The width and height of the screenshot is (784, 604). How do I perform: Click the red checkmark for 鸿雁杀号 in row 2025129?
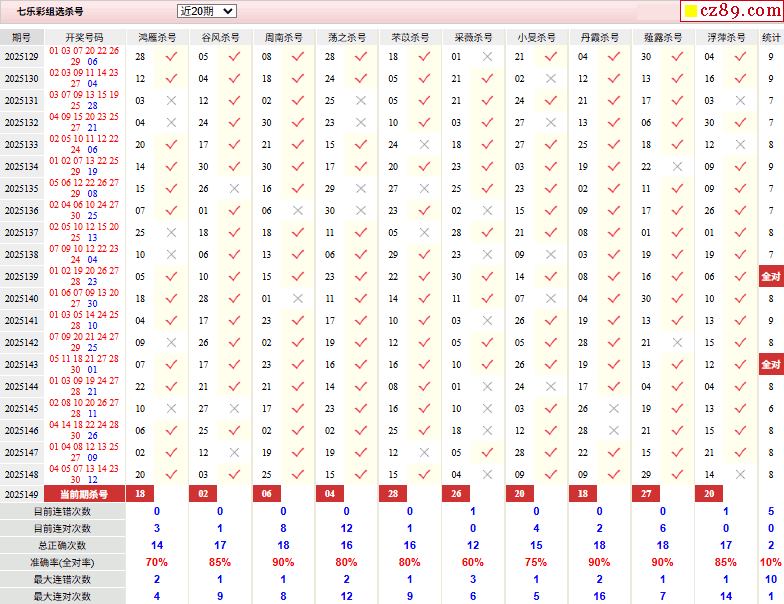click(171, 57)
